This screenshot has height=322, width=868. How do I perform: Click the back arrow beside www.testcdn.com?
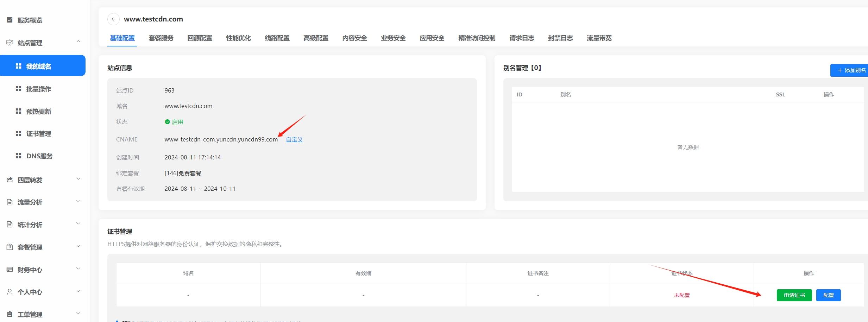(x=113, y=19)
